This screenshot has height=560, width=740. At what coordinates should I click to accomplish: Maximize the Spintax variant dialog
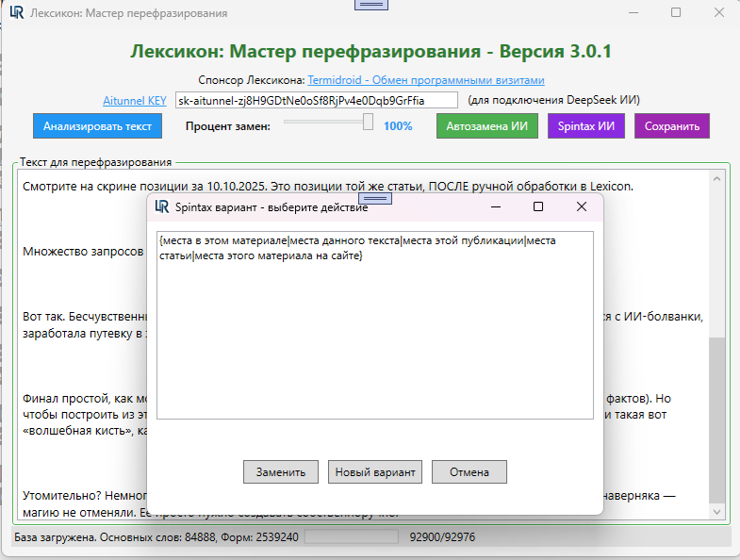(538, 206)
